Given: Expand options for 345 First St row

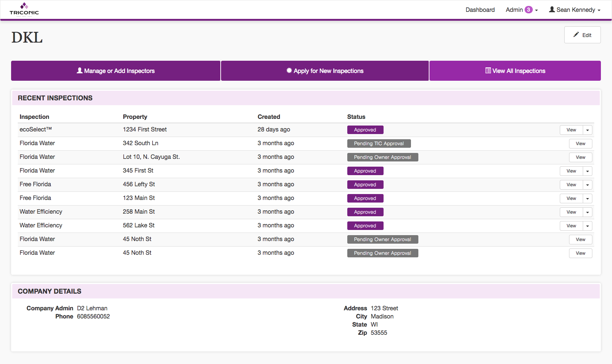Looking at the screenshot, I should point(588,171).
